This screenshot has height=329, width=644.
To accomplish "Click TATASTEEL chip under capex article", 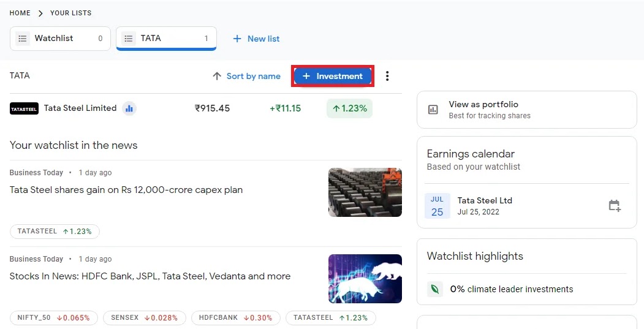I will [55, 231].
